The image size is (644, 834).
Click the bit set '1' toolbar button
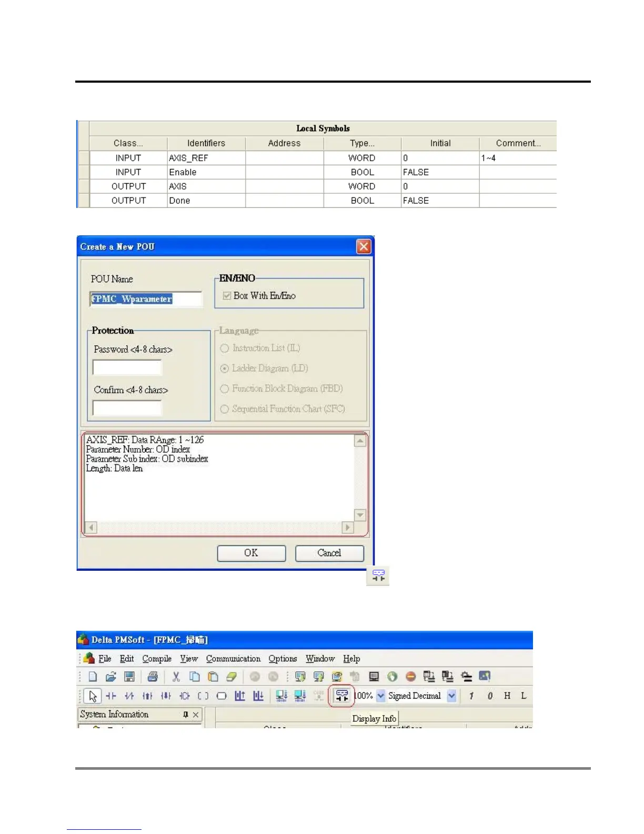click(x=471, y=696)
